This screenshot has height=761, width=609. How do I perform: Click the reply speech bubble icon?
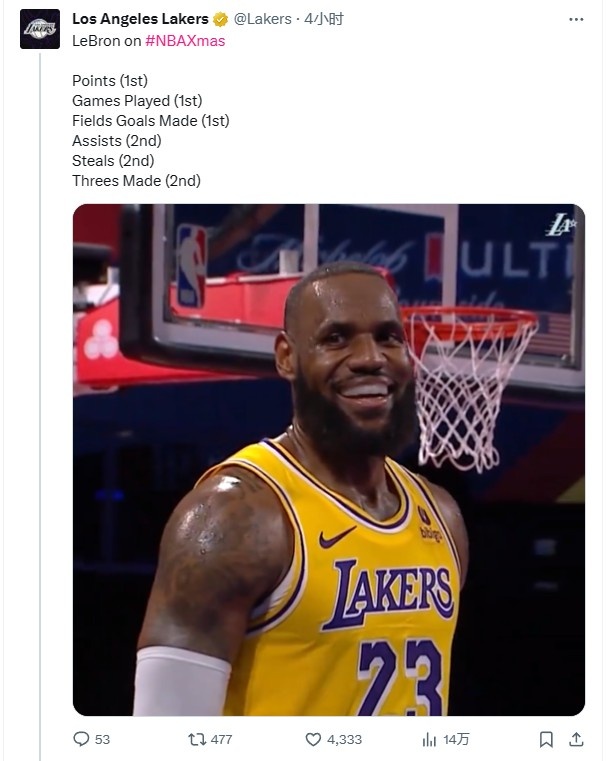(81, 739)
